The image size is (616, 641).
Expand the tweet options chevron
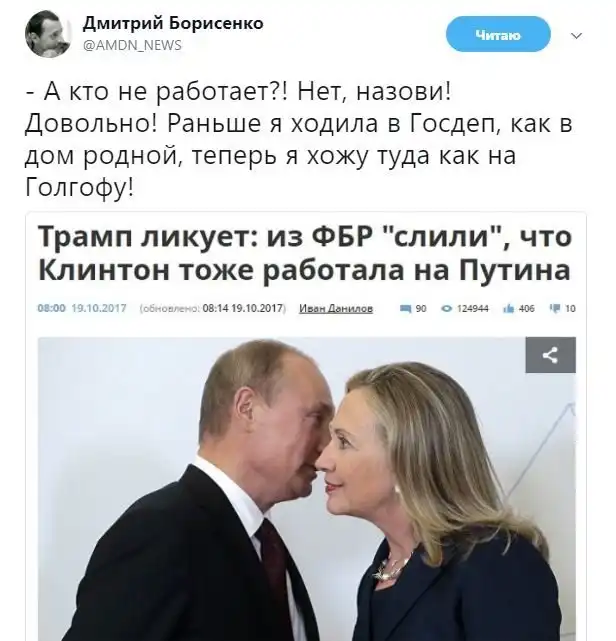pos(576,36)
